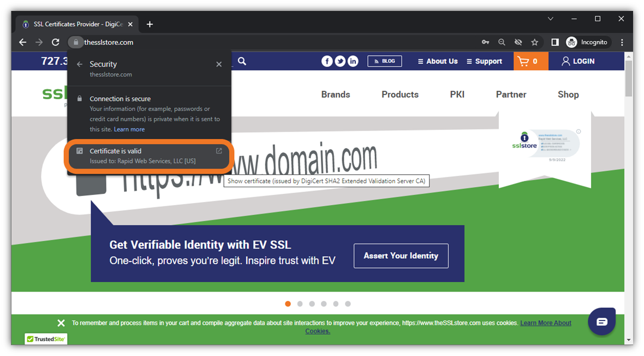Open the Brands navigation menu
This screenshot has height=356, width=644.
point(336,94)
